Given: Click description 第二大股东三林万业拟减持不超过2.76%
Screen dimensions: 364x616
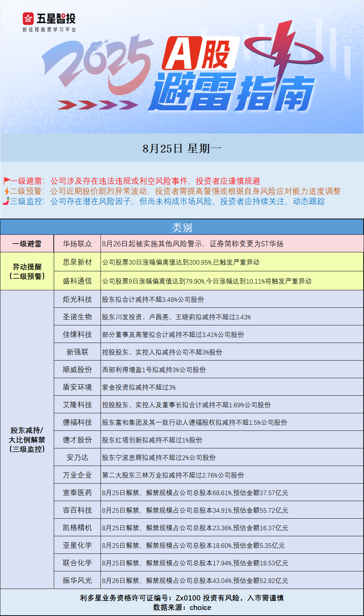Looking at the screenshot, I should coord(173,475).
